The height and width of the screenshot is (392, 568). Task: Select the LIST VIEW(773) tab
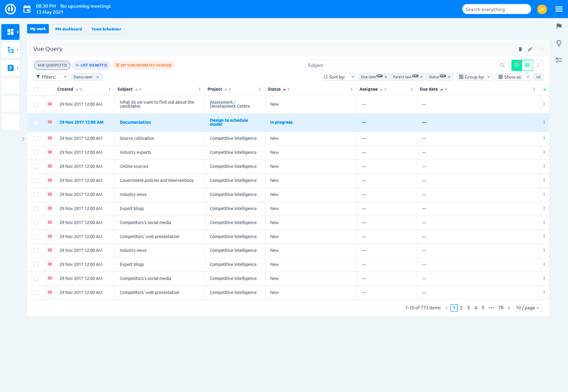coord(91,65)
